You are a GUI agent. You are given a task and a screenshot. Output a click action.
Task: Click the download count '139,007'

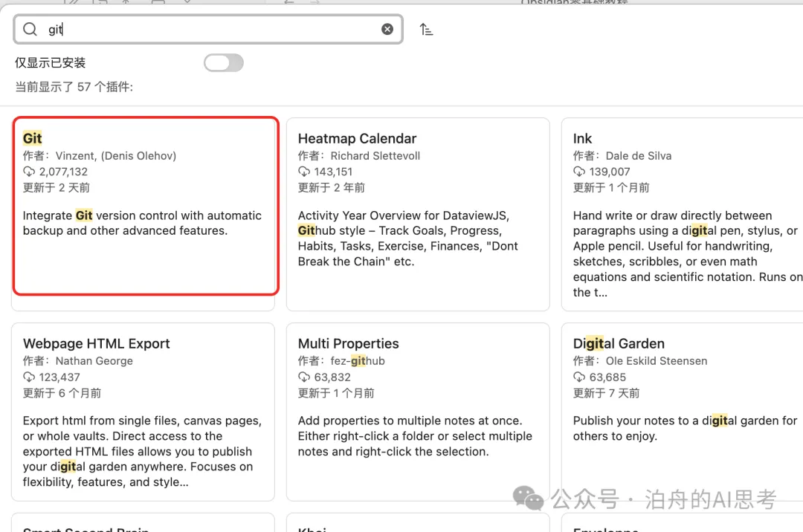coord(610,172)
